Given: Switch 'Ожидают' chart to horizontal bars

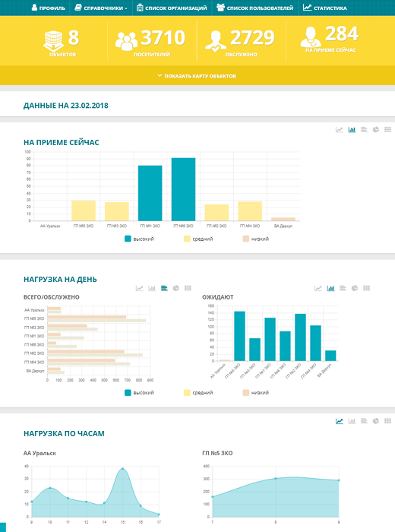Looking at the screenshot, I should click(x=343, y=288).
